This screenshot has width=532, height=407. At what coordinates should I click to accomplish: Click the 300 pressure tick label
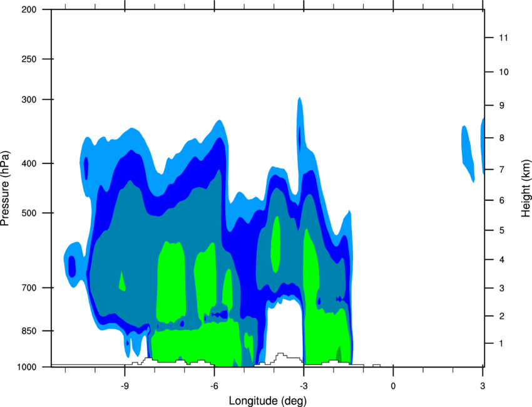pyautogui.click(x=29, y=100)
